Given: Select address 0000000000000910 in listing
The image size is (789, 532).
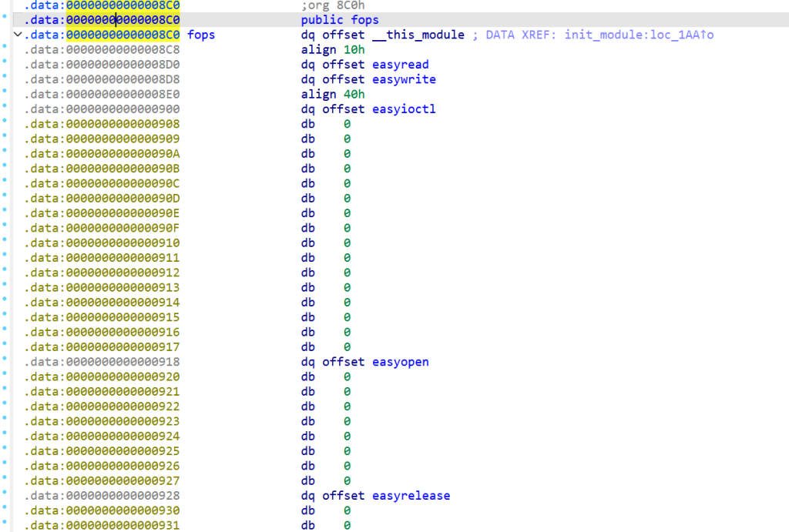Looking at the screenshot, I should pyautogui.click(x=123, y=243).
